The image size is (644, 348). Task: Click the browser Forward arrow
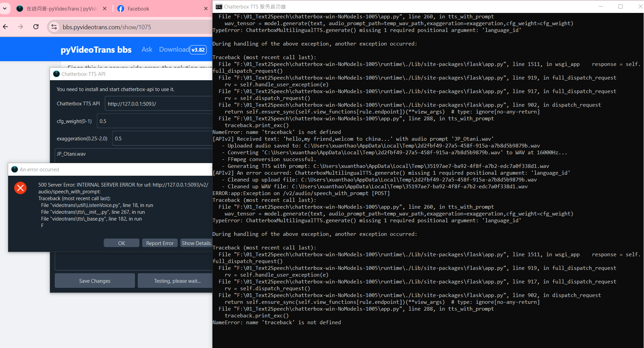point(21,27)
